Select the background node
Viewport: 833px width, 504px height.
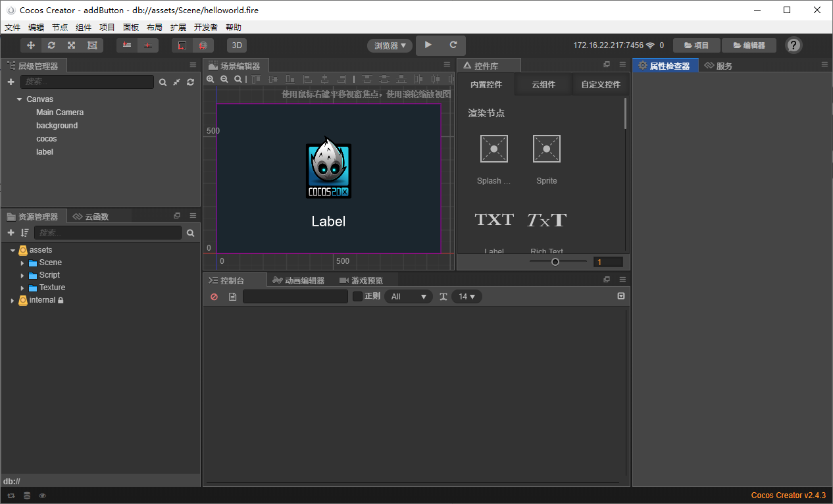point(57,126)
